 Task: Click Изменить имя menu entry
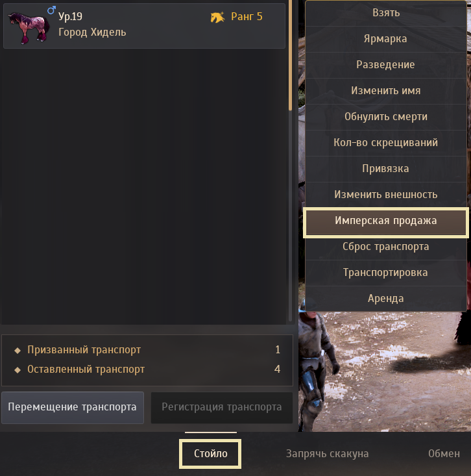[385, 91]
